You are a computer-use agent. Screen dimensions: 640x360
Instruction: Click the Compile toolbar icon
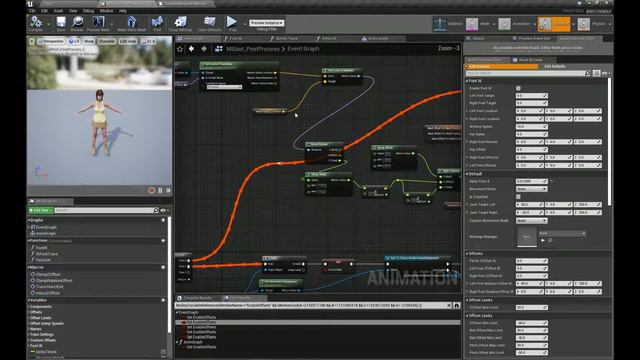(36, 22)
